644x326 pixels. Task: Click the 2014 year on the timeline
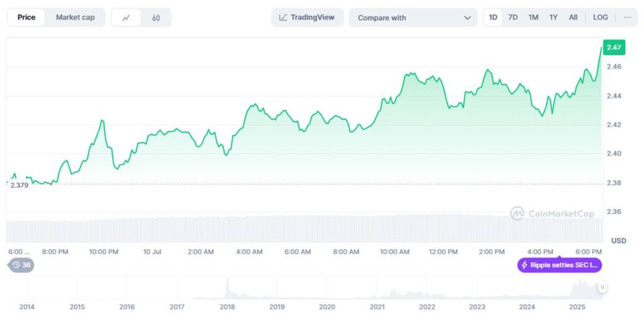(x=27, y=307)
